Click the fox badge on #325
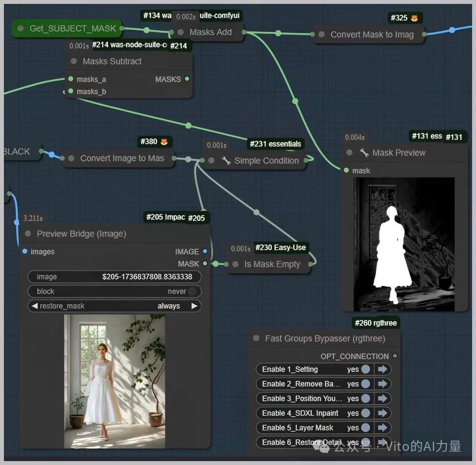476x465 pixels. tap(414, 18)
